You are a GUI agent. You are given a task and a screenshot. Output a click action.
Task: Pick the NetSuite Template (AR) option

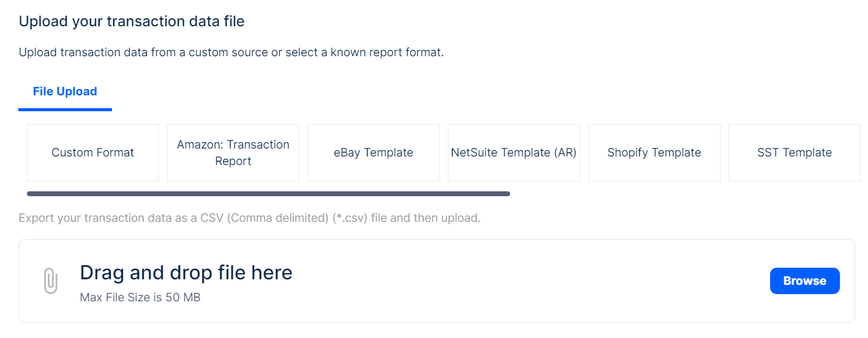514,153
